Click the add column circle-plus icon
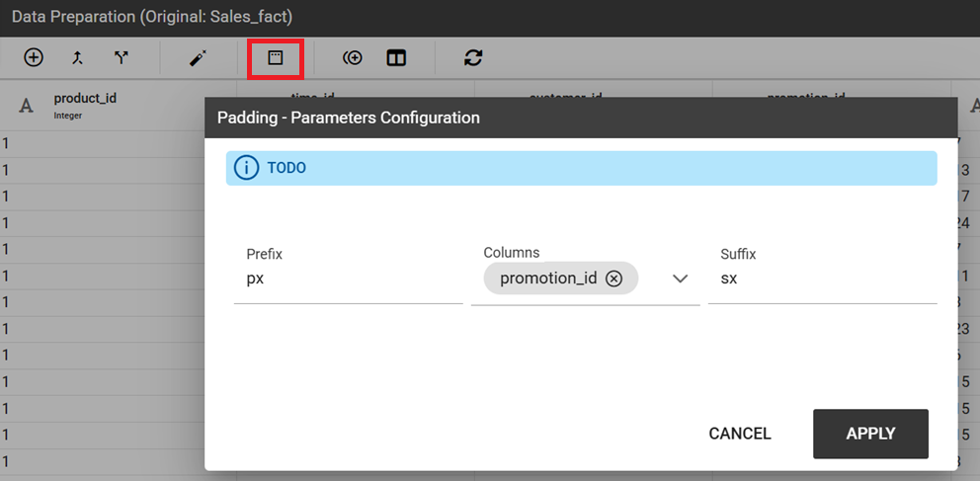 (x=353, y=58)
